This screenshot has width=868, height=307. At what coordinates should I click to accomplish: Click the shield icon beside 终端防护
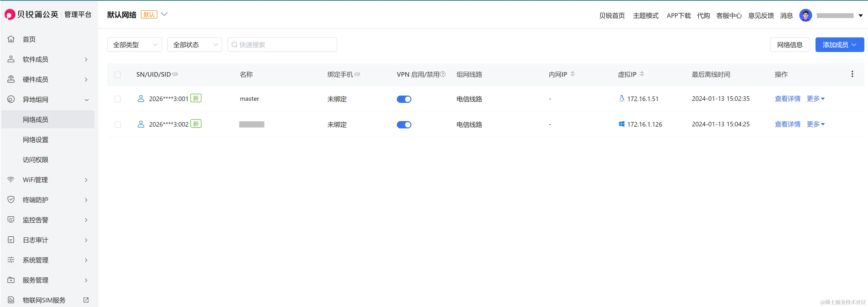click(11, 200)
